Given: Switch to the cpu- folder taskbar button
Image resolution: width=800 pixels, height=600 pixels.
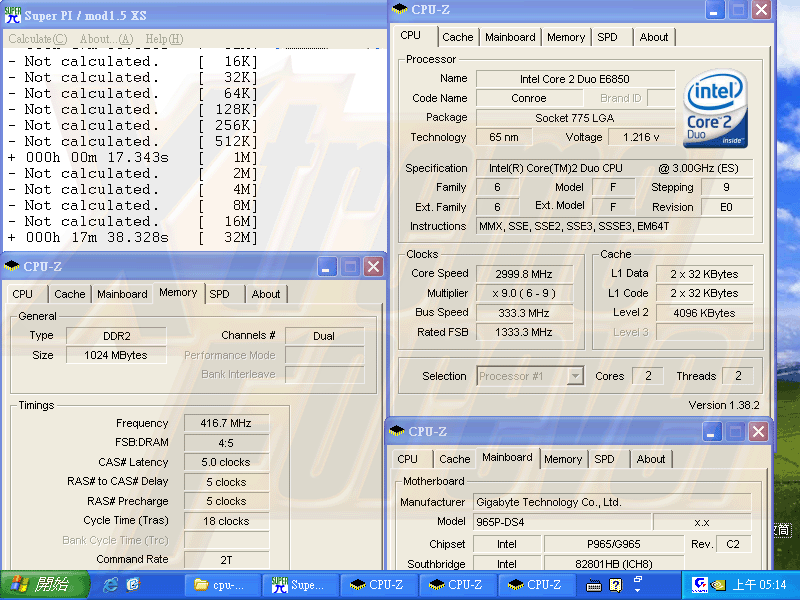Looking at the screenshot, I should click(x=221, y=585).
